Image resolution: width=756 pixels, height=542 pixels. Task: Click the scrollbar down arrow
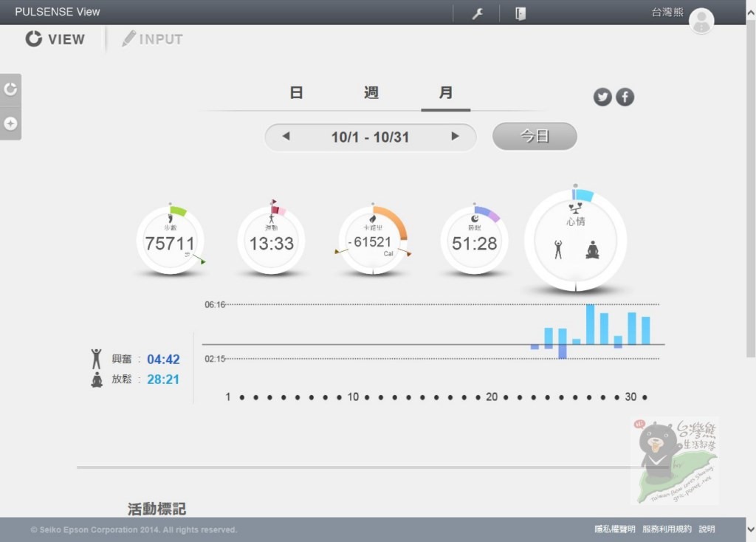pyautogui.click(x=751, y=529)
